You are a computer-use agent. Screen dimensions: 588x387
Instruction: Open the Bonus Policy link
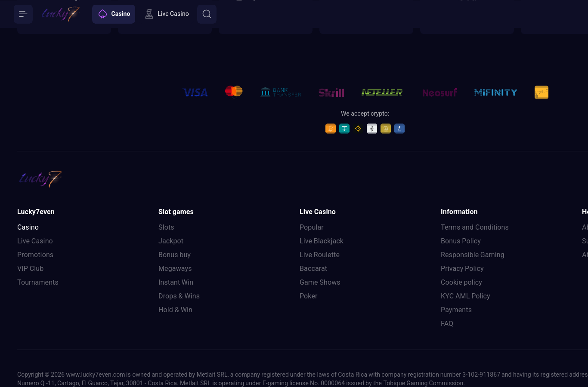tap(461, 241)
